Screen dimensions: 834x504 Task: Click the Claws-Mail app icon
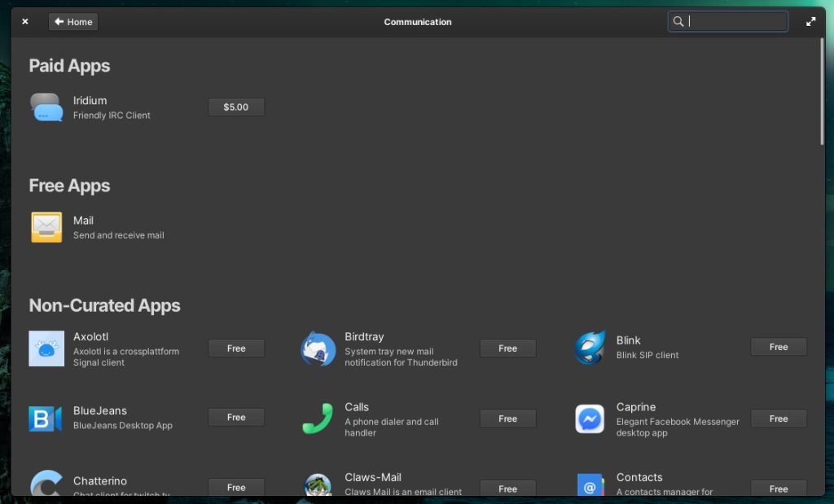(x=318, y=485)
